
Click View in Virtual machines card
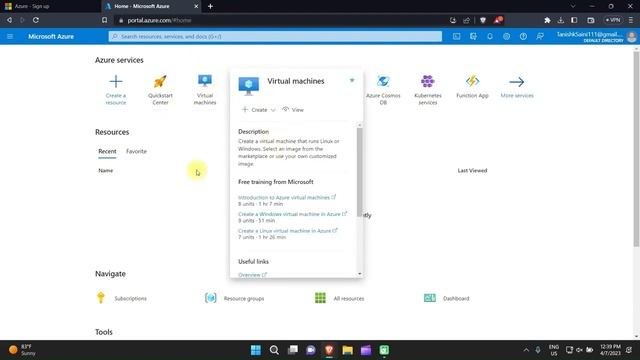coord(293,109)
